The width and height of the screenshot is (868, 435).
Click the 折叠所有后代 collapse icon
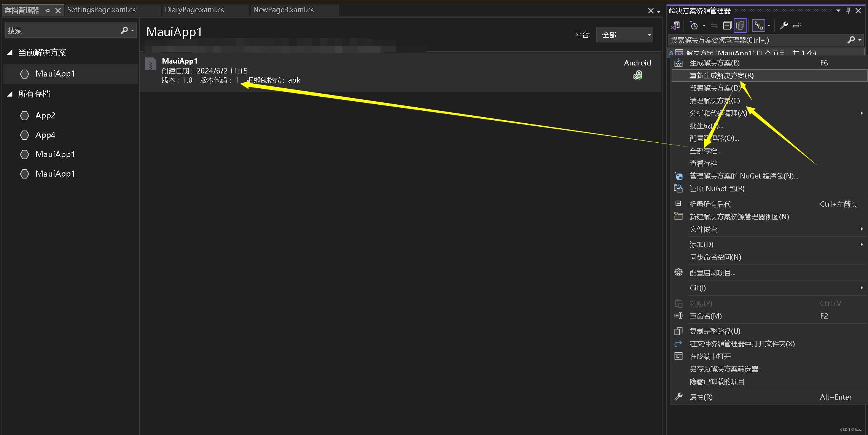point(678,204)
